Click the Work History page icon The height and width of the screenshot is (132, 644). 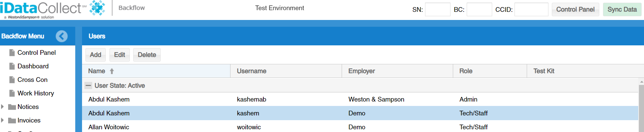[x=12, y=93]
